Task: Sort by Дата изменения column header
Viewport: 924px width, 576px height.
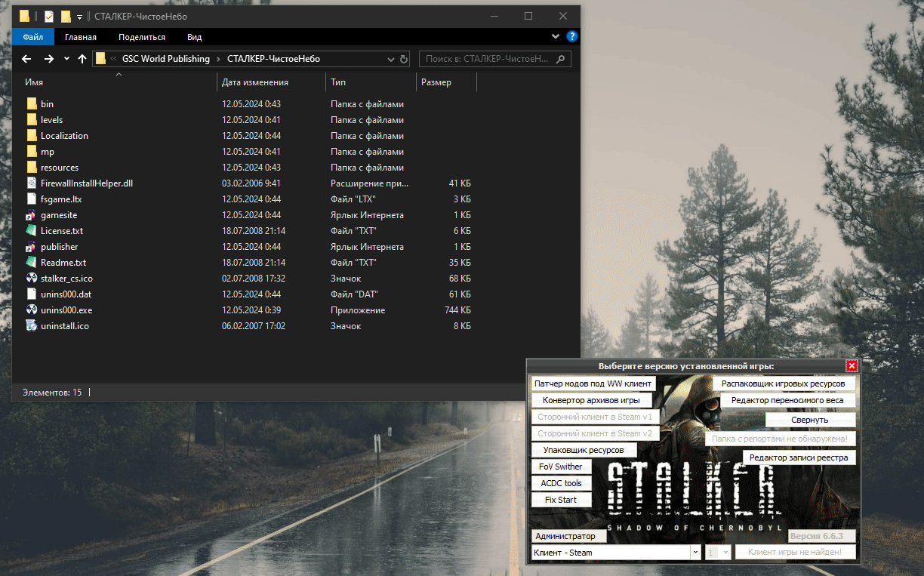Action: (x=272, y=82)
